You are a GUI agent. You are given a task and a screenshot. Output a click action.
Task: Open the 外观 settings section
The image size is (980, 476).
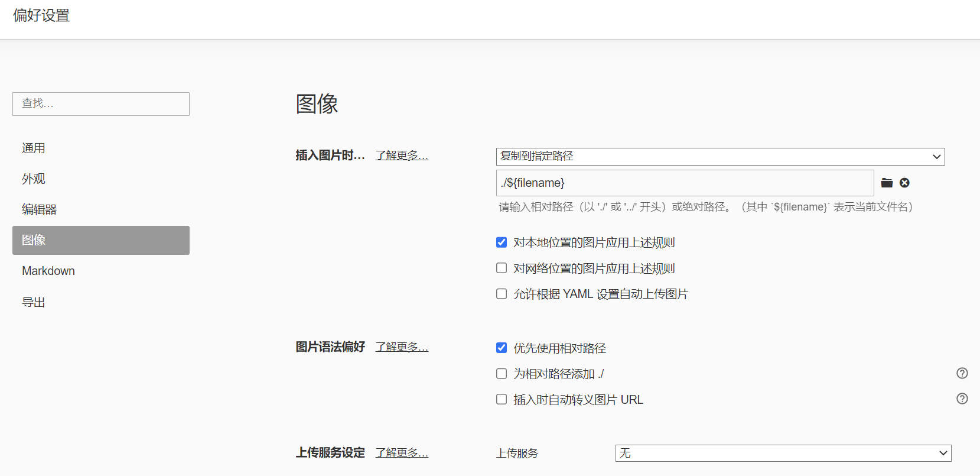click(x=34, y=179)
